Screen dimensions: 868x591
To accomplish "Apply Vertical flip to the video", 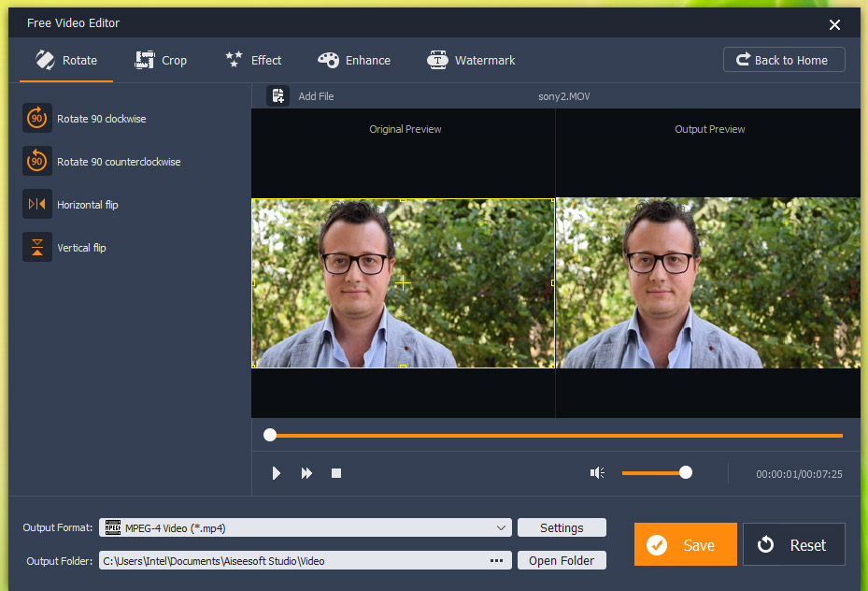I will click(x=36, y=248).
